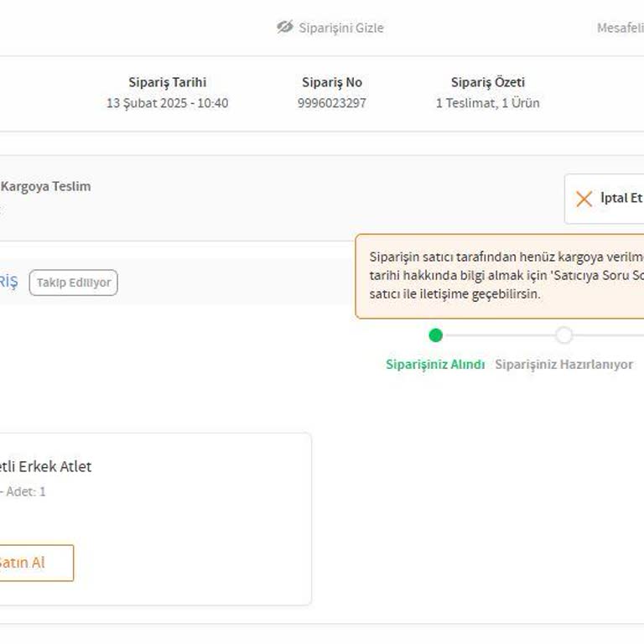Click the order number 9996023297
The image size is (644, 644).
pyautogui.click(x=332, y=103)
